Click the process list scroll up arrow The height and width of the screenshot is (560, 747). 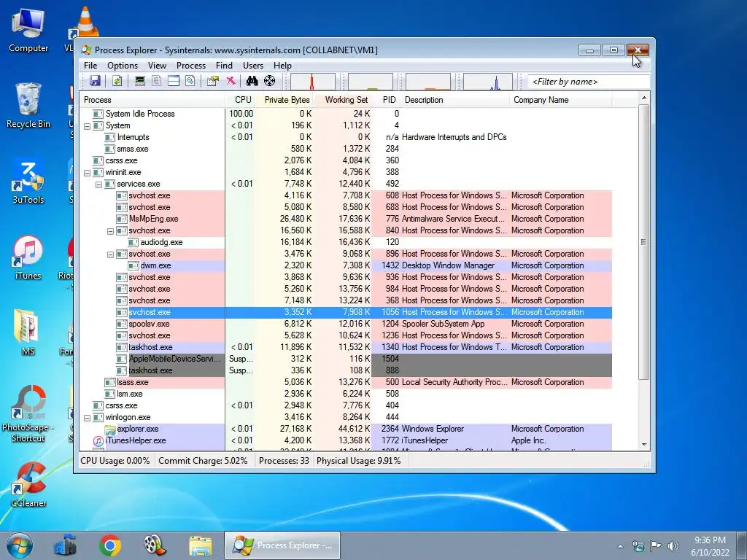644,98
